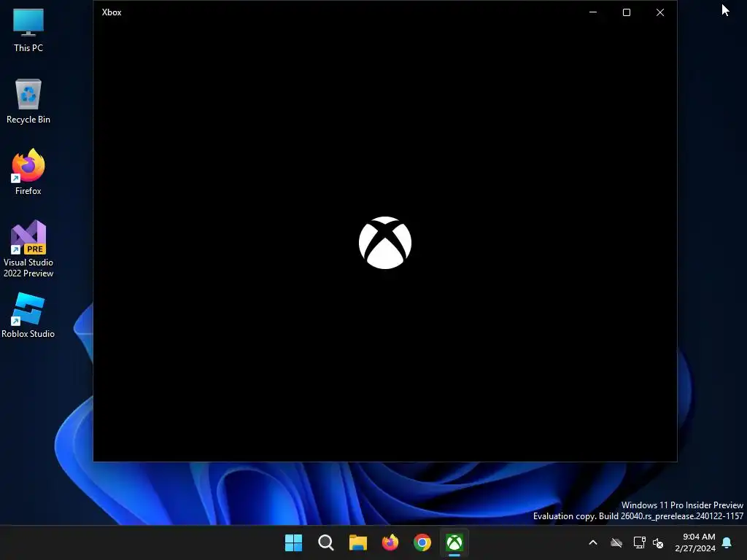Select the Recycle Bin desktop icon
747x560 pixels.
(28, 101)
